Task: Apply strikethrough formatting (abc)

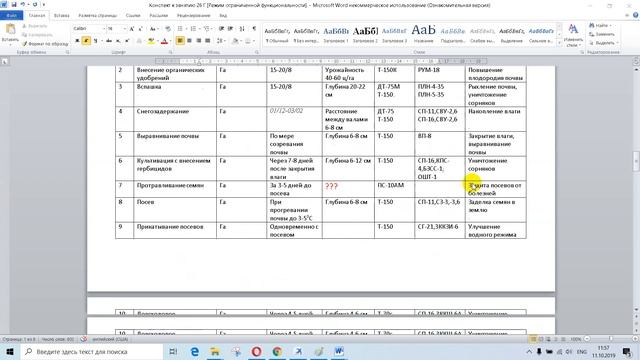Action: point(109,41)
